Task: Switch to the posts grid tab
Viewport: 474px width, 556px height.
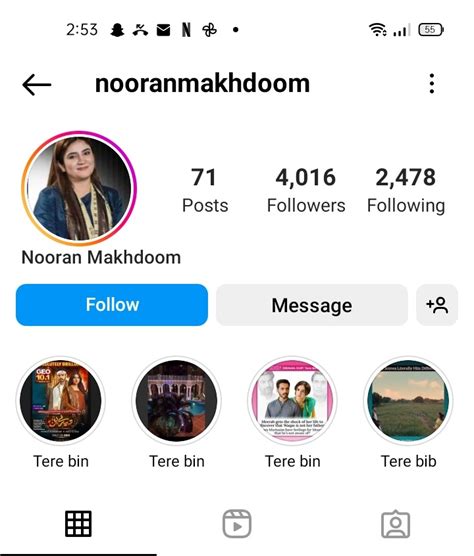Action: point(78,523)
